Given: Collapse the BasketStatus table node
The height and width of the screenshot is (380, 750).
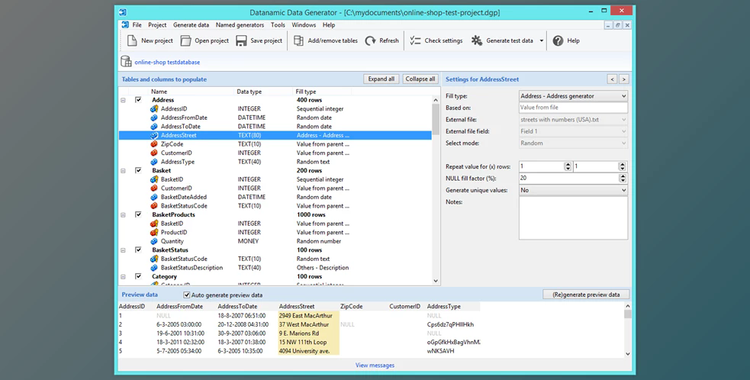Looking at the screenshot, I should [123, 250].
